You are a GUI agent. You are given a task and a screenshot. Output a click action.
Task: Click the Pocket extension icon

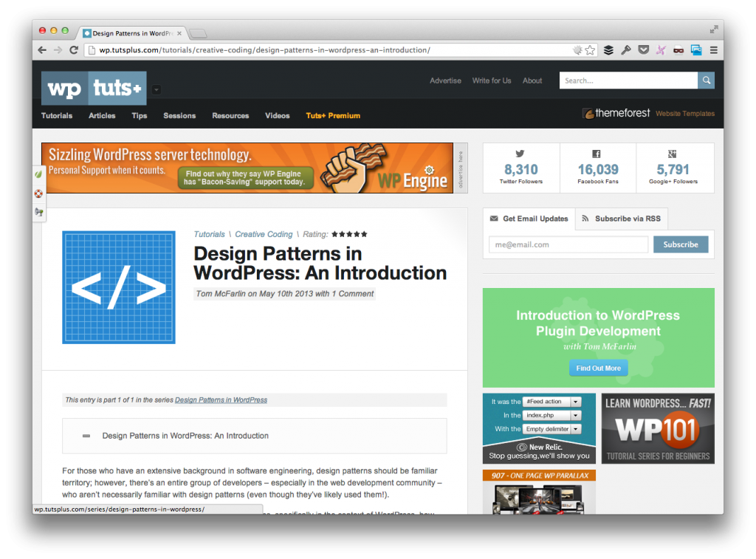coord(643,50)
